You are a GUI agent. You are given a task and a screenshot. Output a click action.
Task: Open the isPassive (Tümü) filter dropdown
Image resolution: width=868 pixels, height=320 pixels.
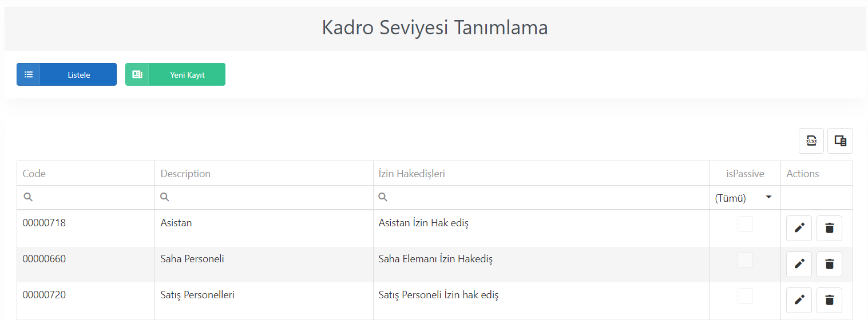point(744,198)
